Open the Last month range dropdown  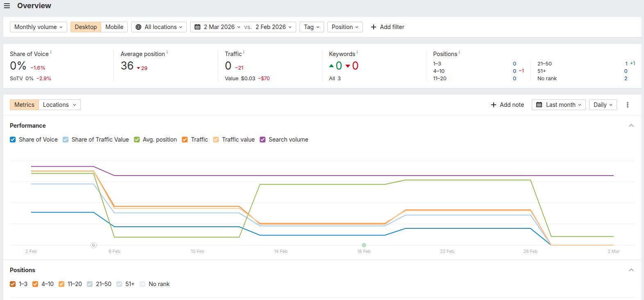click(559, 105)
